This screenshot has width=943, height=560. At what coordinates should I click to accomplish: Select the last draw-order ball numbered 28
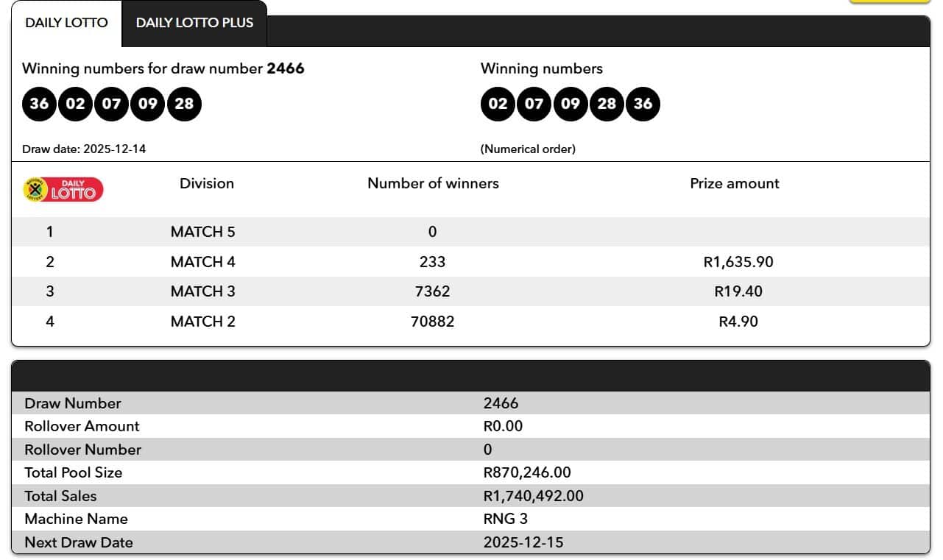[x=184, y=103]
